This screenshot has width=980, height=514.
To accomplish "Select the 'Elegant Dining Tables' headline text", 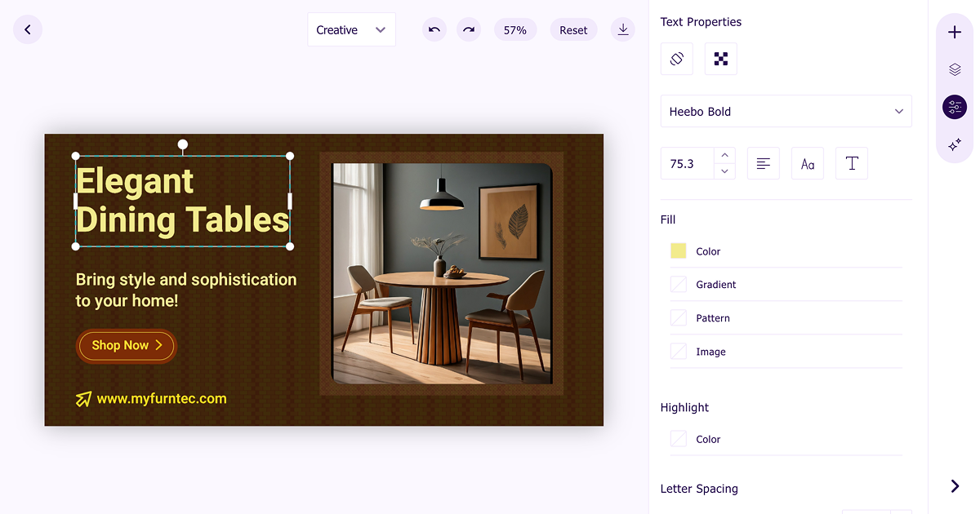I will [x=183, y=201].
